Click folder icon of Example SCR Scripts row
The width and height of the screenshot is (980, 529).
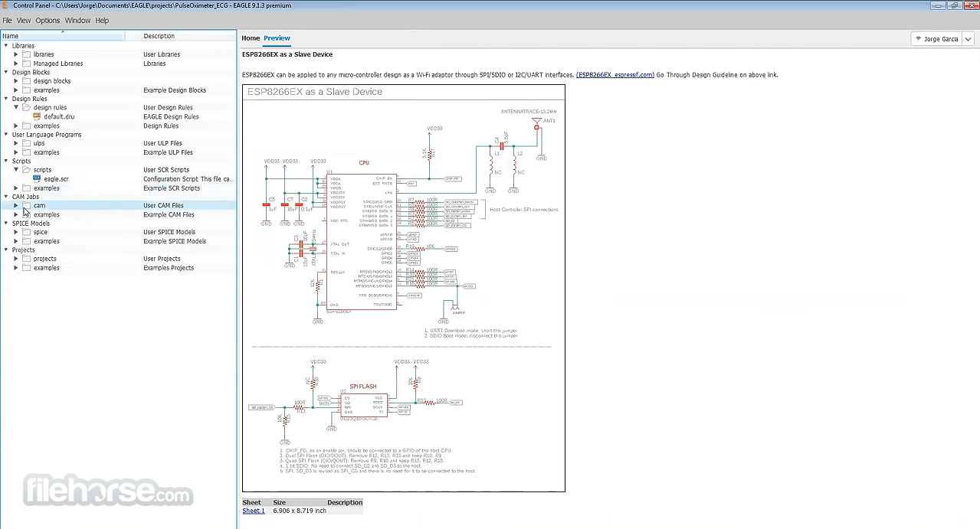tap(27, 188)
